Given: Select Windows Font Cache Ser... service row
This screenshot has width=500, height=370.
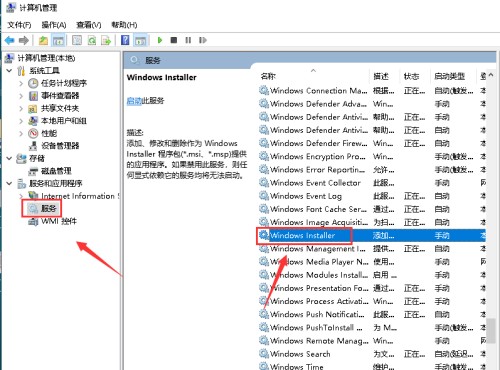Looking at the screenshot, I should [x=372, y=209].
